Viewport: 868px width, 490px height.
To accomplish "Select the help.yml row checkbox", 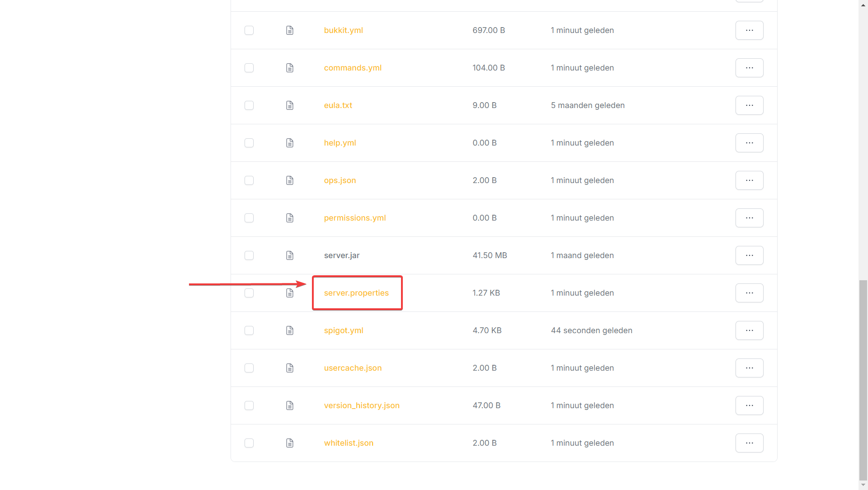I will (249, 143).
